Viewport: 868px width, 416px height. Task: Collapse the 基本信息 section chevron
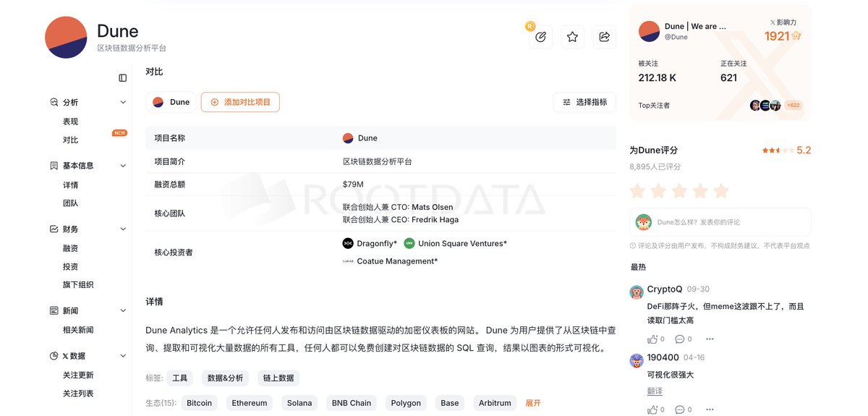pyautogui.click(x=123, y=166)
